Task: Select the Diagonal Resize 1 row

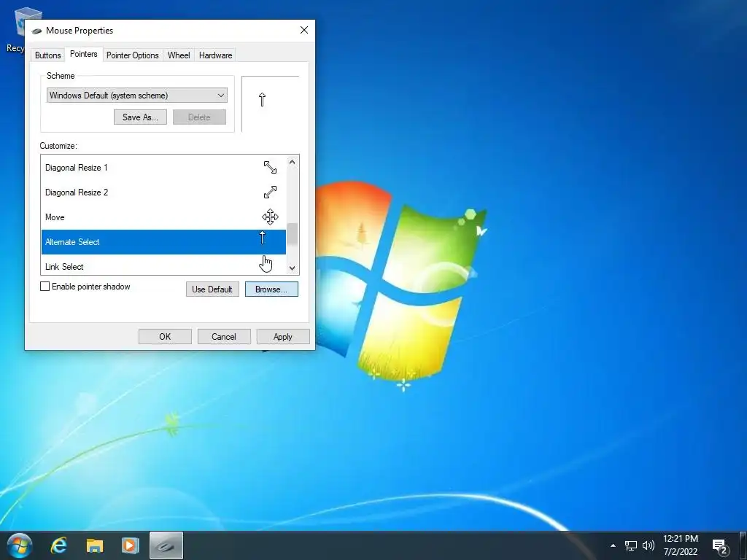Action: [x=163, y=168]
